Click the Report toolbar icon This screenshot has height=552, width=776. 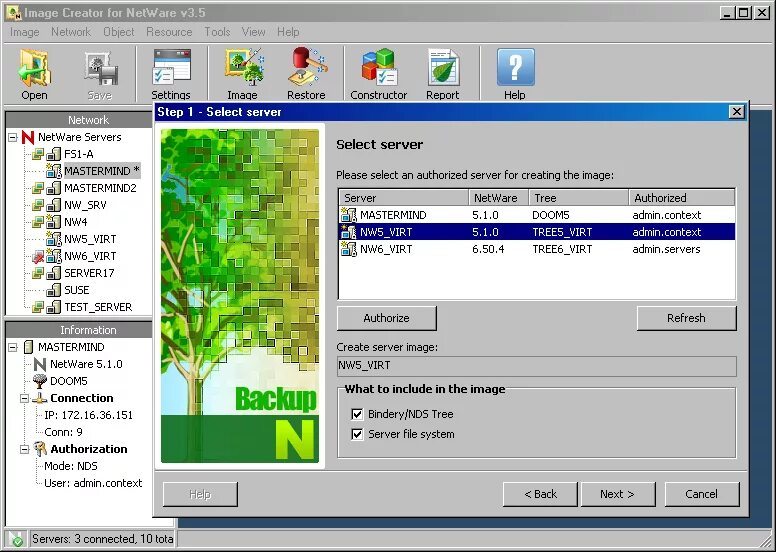click(x=443, y=67)
